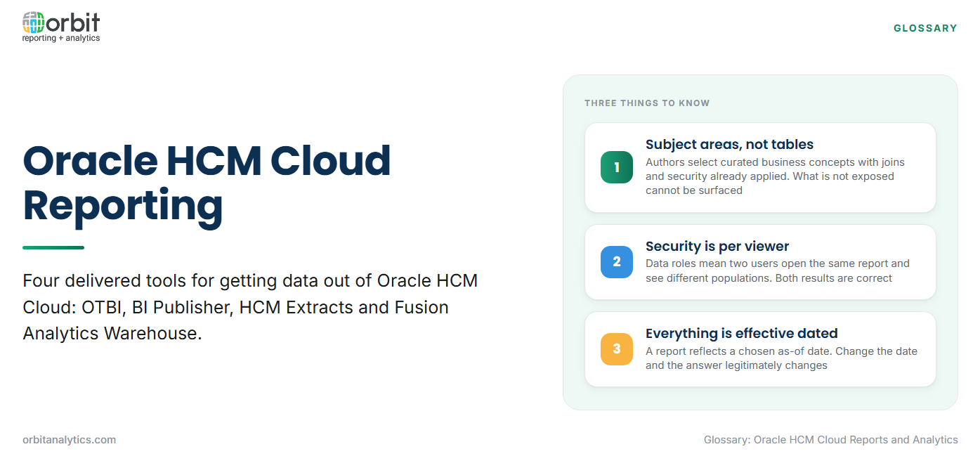
Task: Select the green number 1 badge
Action: (617, 167)
